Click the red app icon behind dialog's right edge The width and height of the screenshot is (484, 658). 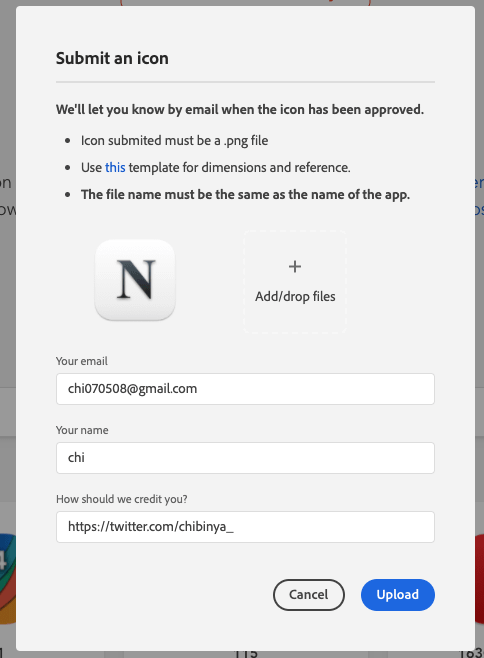coord(479,579)
